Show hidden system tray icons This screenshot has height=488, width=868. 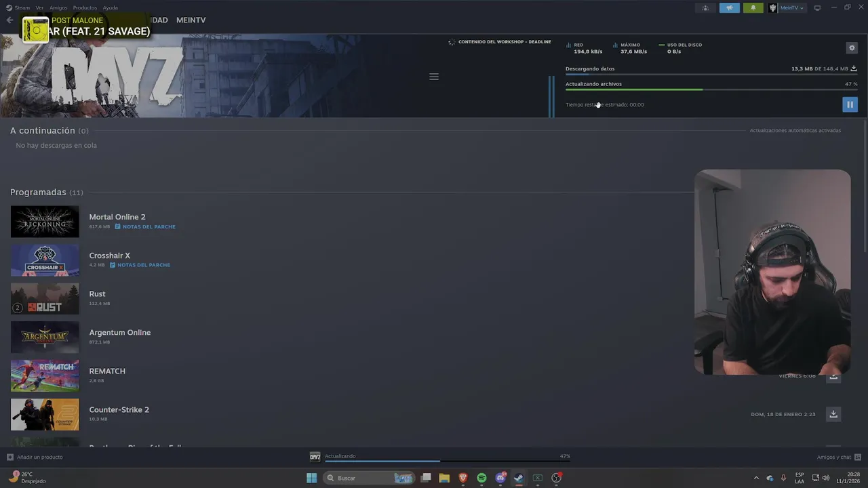pyautogui.click(x=756, y=478)
